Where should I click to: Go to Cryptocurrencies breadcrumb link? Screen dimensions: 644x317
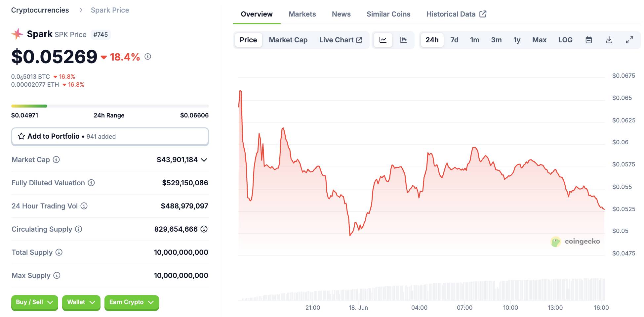[x=40, y=10]
